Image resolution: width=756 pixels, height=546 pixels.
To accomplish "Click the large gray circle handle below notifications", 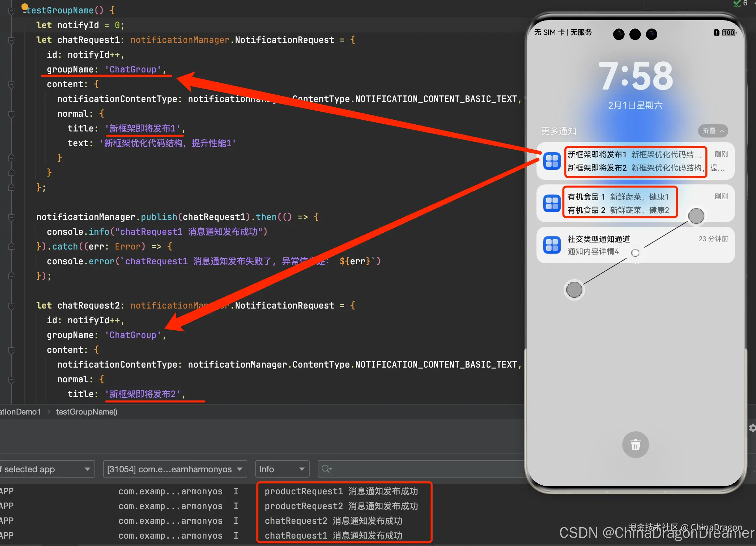I will pos(574,290).
